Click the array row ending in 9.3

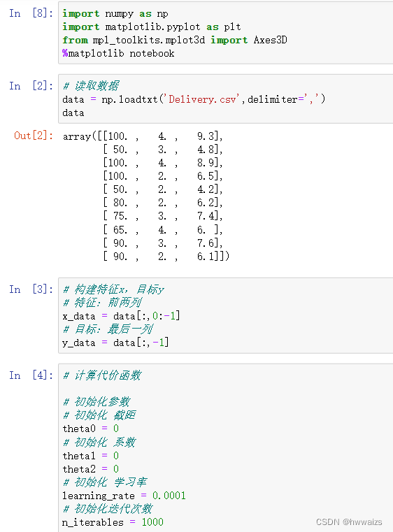point(143,136)
